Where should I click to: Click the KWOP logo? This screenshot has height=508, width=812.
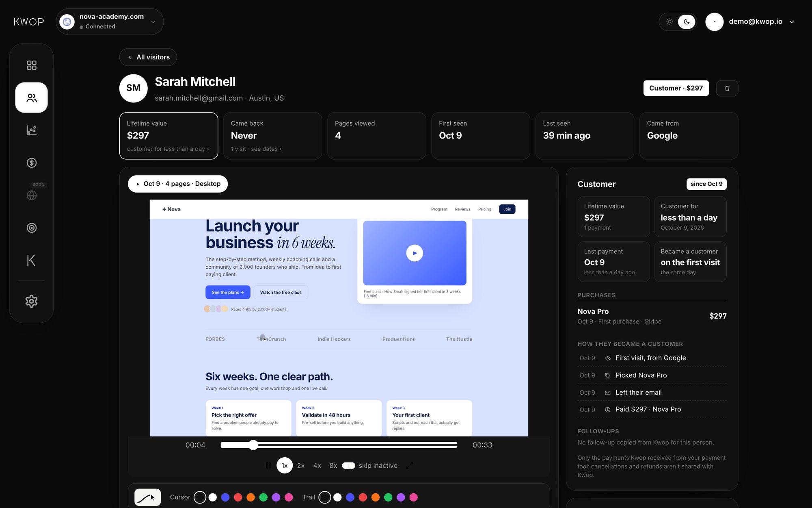(x=29, y=22)
